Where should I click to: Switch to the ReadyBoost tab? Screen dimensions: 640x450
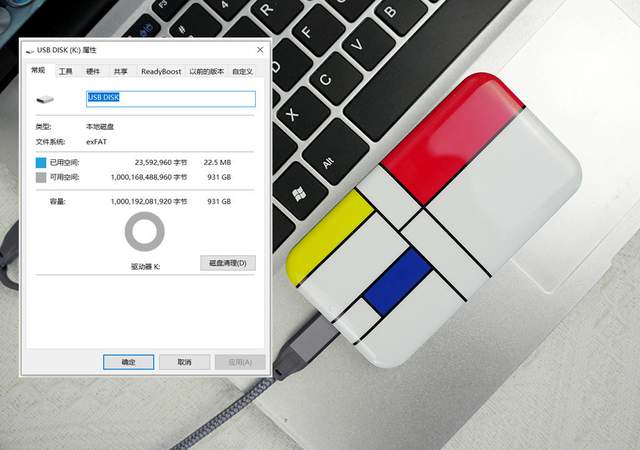pos(161,71)
